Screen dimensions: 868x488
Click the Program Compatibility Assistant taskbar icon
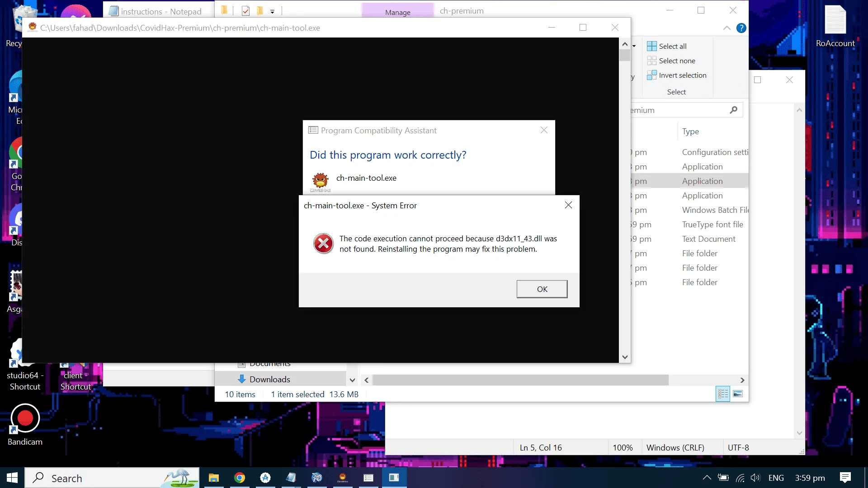point(368,478)
